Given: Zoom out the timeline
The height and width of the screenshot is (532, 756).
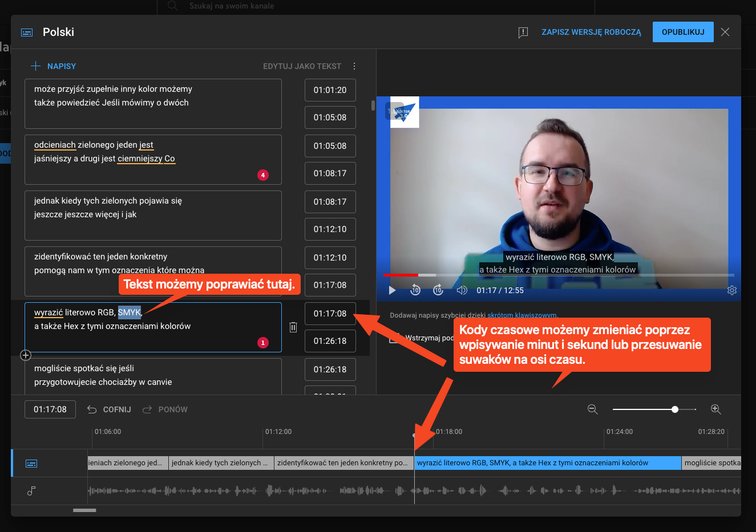Looking at the screenshot, I should (593, 409).
